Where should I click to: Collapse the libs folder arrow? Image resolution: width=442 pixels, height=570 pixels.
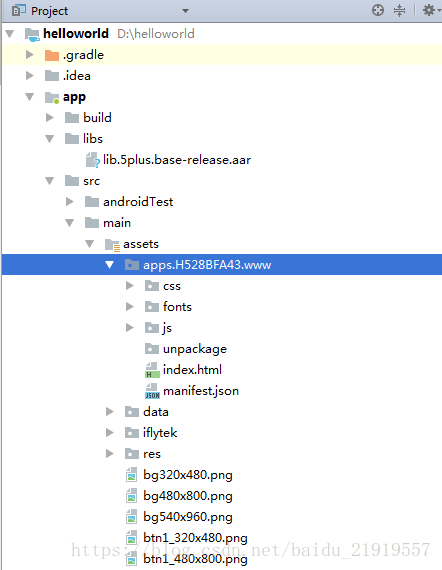pos(50,139)
